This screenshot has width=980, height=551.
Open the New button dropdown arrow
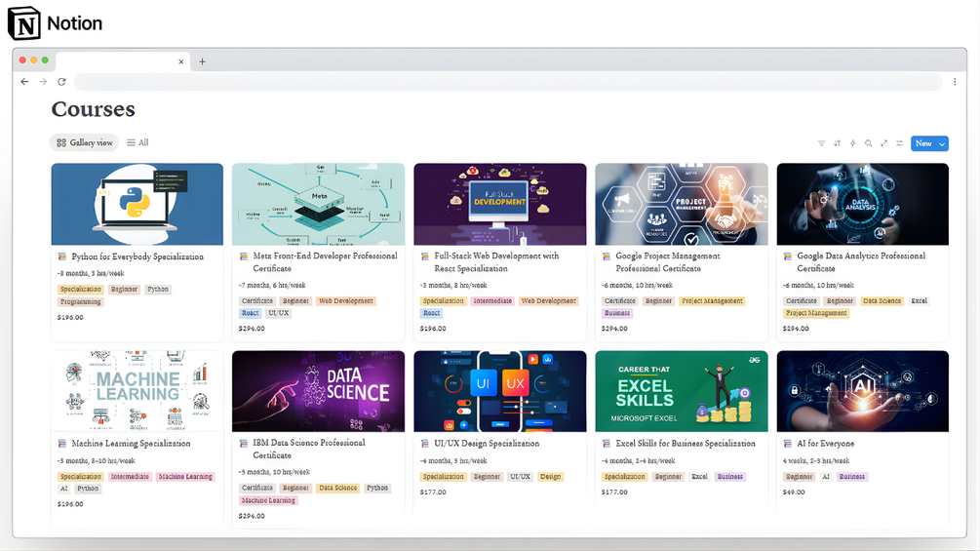click(943, 143)
